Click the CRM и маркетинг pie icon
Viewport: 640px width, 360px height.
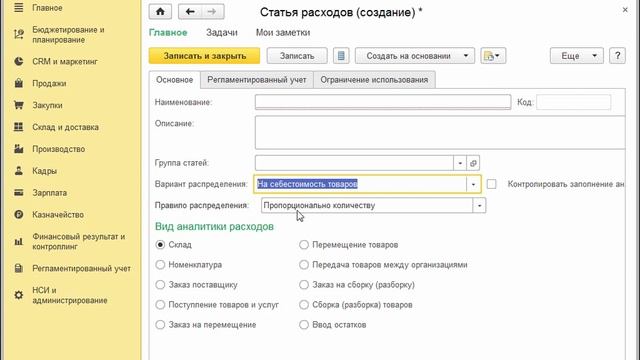19,61
